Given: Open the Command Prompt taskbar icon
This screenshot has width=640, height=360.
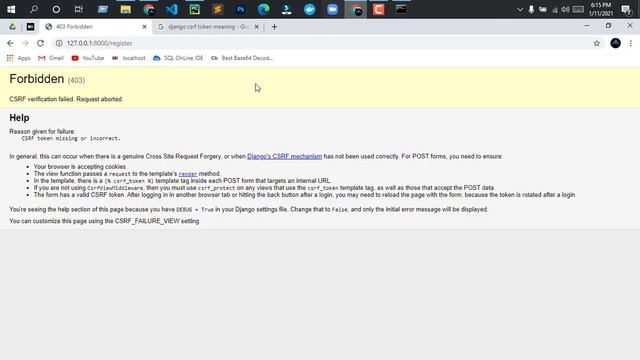Looking at the screenshot, I should 401,9.
